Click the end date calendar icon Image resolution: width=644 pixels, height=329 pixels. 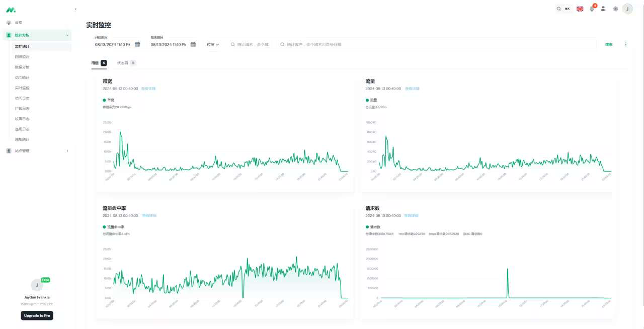coord(193,45)
